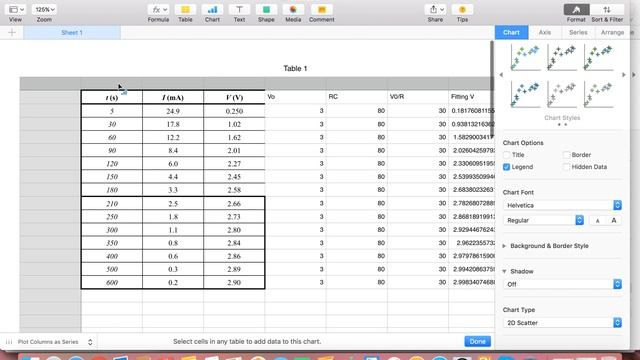Switch to the Arrange inspector tab
The image size is (640, 360).
612,32
